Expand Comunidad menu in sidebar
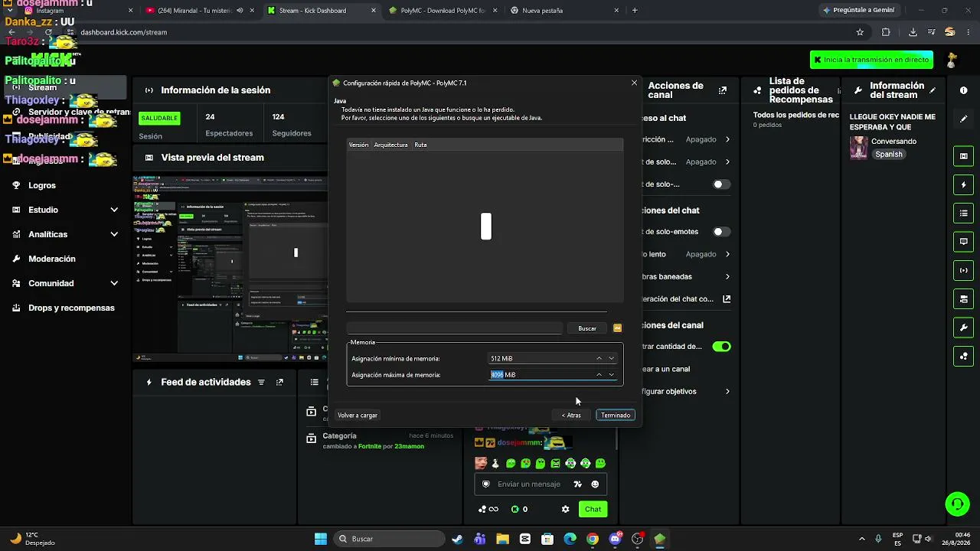The height and width of the screenshot is (551, 980). click(66, 283)
